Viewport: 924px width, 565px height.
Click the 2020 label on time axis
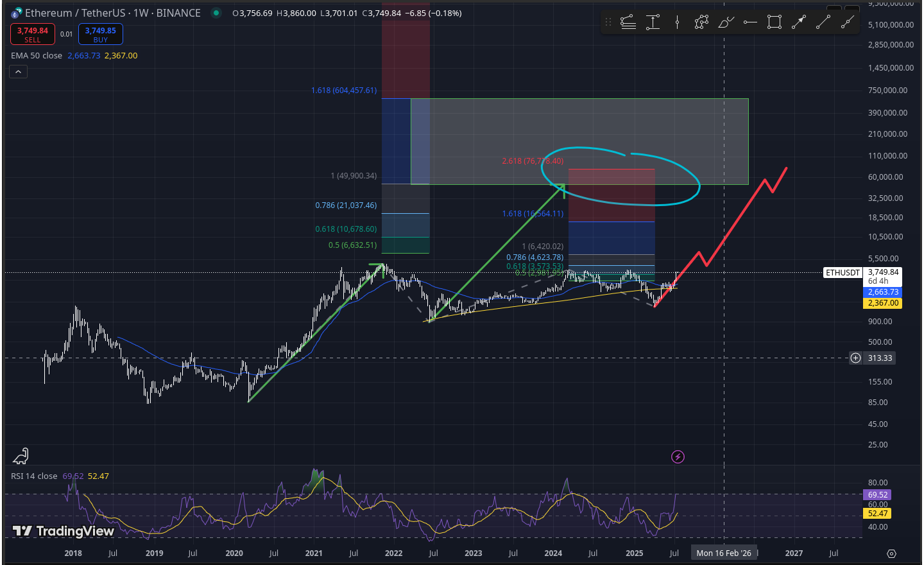(234, 553)
